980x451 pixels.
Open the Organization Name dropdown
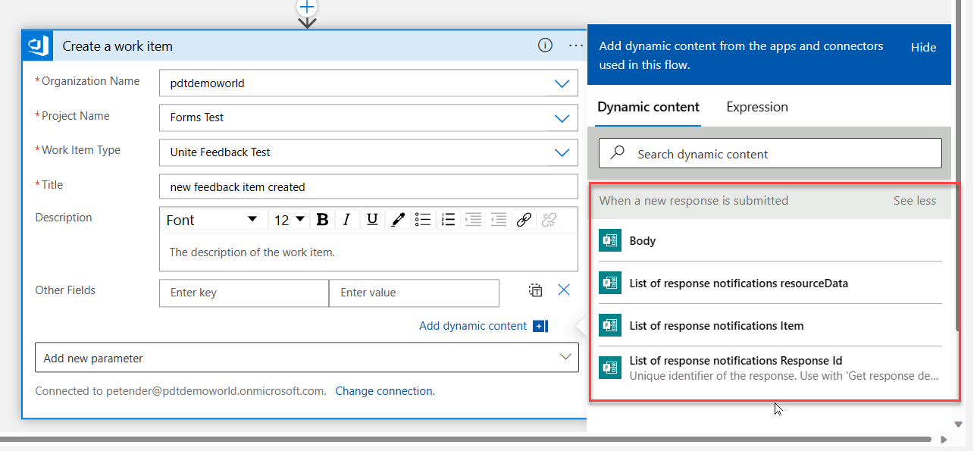click(562, 83)
